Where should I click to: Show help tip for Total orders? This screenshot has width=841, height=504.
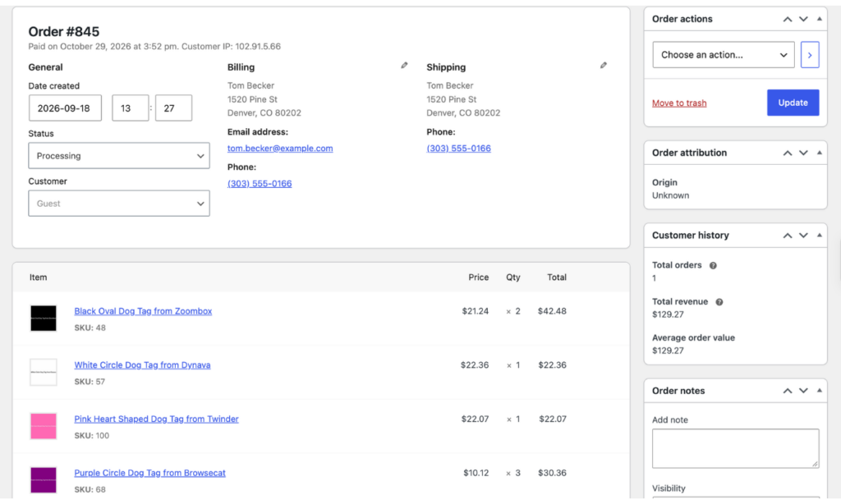(x=713, y=265)
